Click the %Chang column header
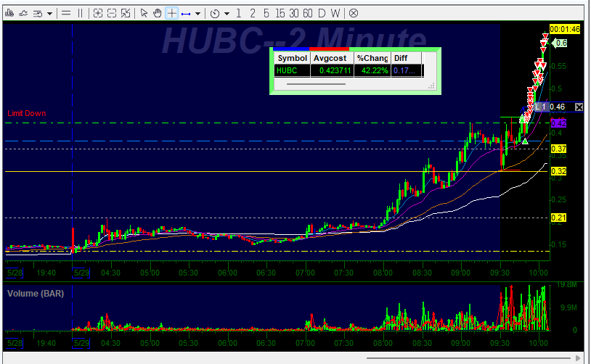 point(372,58)
